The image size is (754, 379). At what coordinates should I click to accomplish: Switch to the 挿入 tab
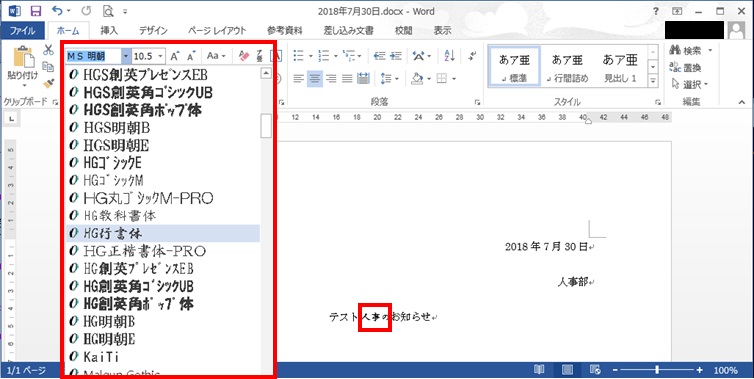[x=109, y=30]
